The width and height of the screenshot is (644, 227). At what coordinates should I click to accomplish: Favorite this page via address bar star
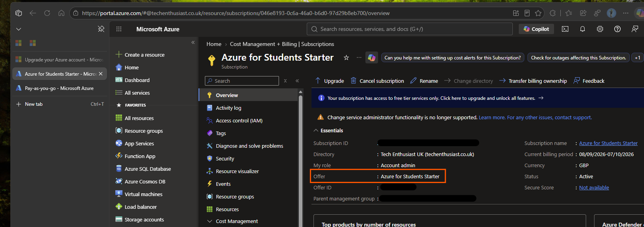pos(538,13)
